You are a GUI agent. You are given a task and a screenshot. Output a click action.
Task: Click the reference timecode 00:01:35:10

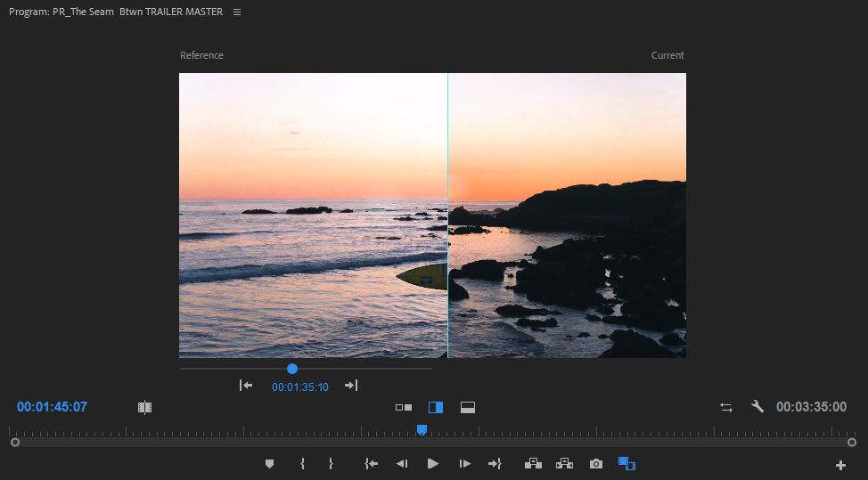299,387
